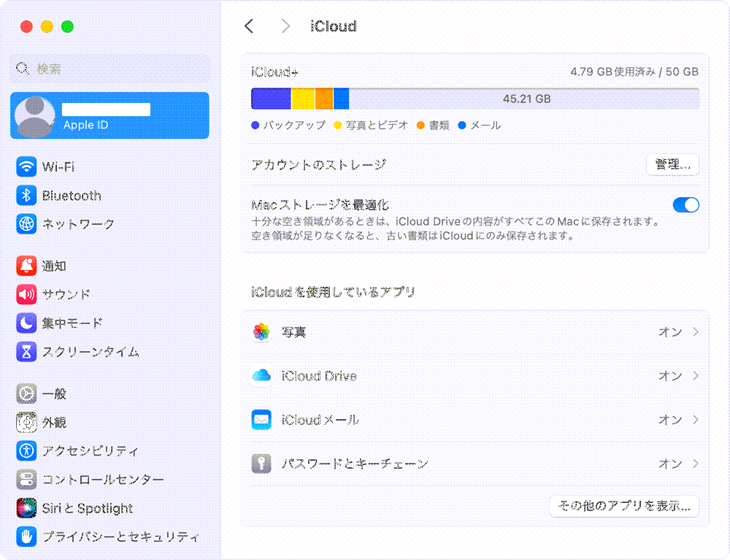Open 外観 settings pane
Viewport: 730px width, 560px height.
click(110, 422)
